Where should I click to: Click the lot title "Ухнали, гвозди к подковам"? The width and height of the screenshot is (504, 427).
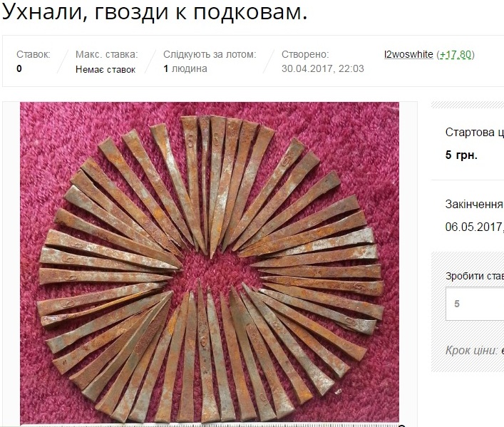coord(155,11)
